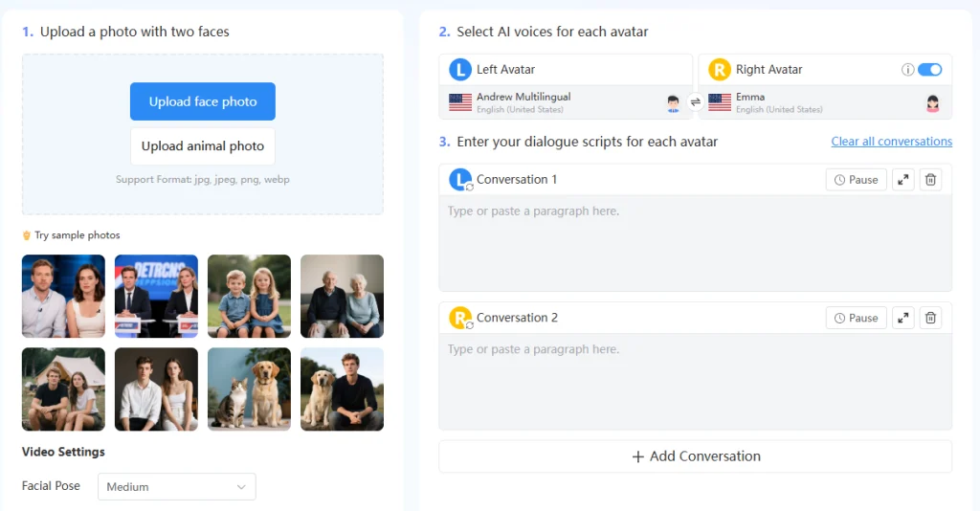Open the Facial Pose Medium dropdown
This screenshot has height=511, width=980.
[x=177, y=487]
